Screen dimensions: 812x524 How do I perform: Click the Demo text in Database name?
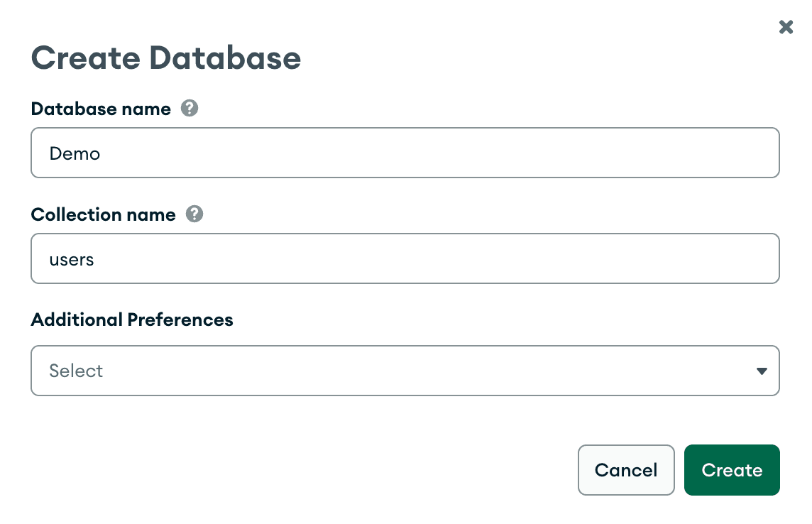click(75, 153)
